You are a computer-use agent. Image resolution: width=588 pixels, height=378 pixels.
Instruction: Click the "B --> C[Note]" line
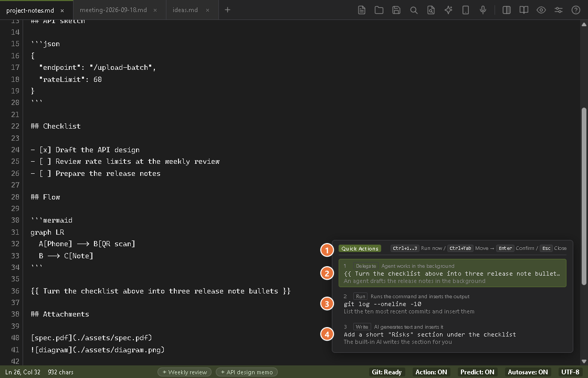[x=66, y=256]
